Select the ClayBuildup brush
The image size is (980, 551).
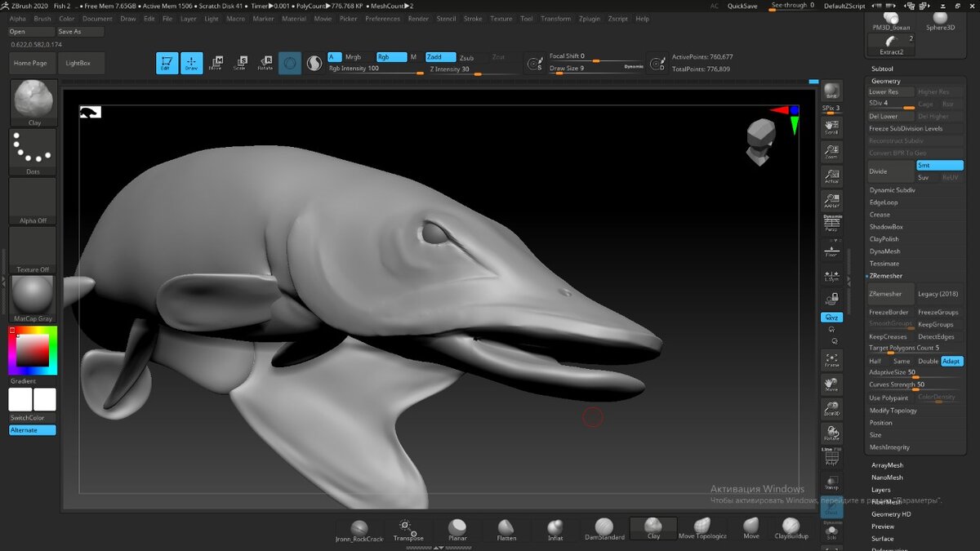(x=791, y=530)
